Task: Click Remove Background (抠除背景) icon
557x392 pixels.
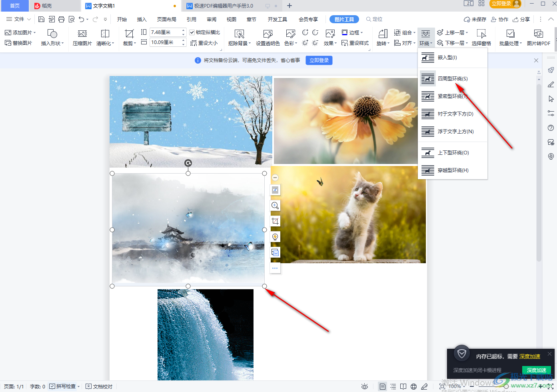Action: [x=239, y=38]
